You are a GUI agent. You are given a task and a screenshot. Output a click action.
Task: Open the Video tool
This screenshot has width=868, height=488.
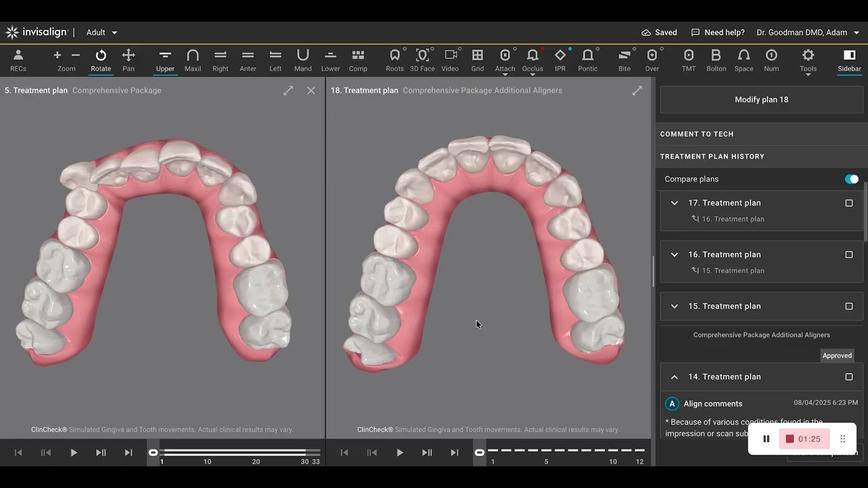pyautogui.click(x=450, y=60)
